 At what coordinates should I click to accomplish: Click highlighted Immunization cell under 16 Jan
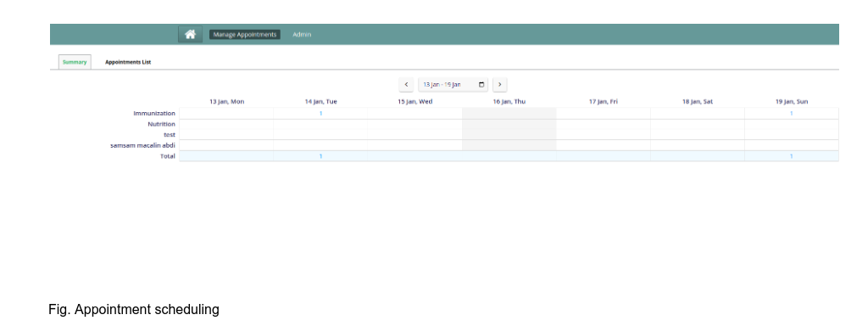(509, 114)
